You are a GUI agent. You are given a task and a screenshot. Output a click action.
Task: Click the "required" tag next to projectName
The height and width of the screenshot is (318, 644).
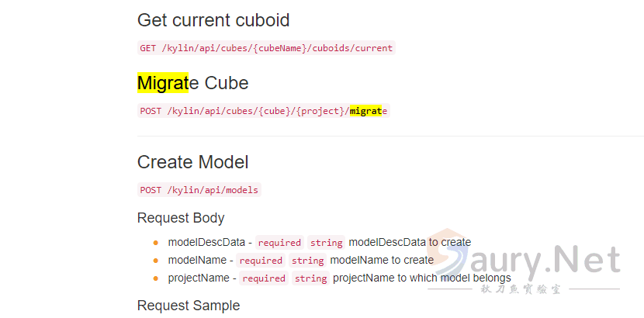pyautogui.click(x=264, y=278)
